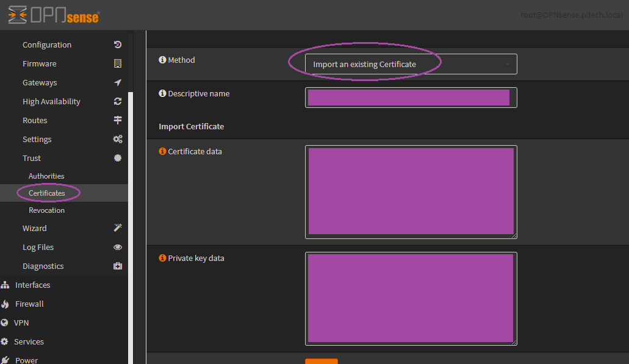Open the Method dropdown
Screen dimensions: 629x364
coord(411,64)
